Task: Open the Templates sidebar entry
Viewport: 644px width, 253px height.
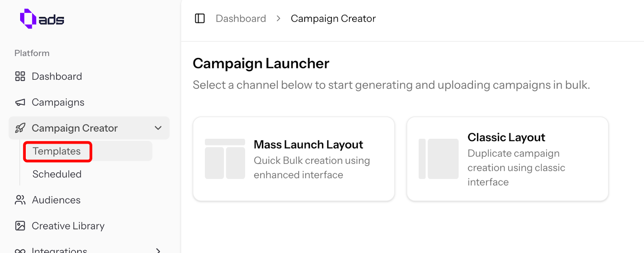Action: pyautogui.click(x=56, y=151)
